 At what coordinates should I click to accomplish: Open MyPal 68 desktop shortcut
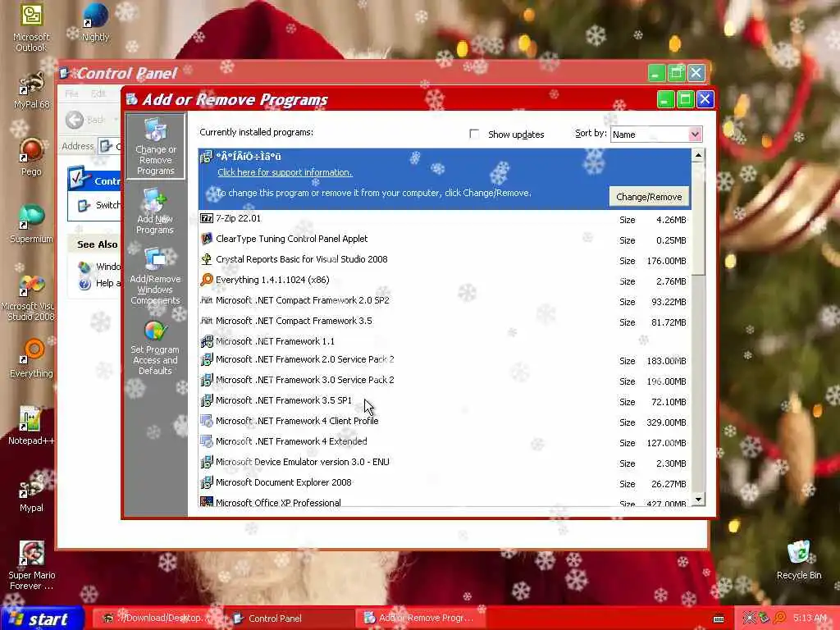(31, 90)
